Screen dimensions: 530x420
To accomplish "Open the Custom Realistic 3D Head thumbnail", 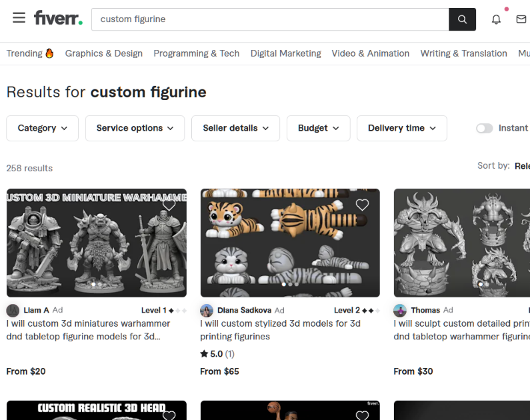I will pos(96,410).
